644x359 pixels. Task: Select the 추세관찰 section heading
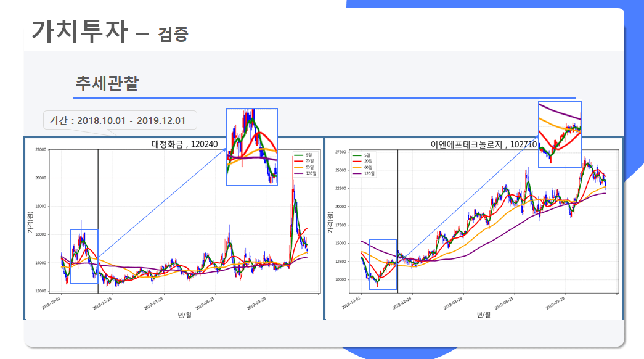click(x=107, y=83)
